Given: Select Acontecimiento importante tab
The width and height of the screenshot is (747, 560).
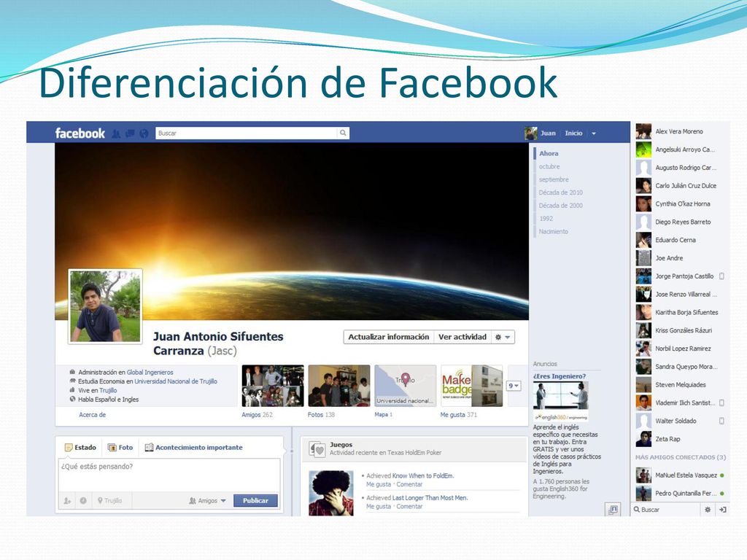Looking at the screenshot, I should pos(193,448).
